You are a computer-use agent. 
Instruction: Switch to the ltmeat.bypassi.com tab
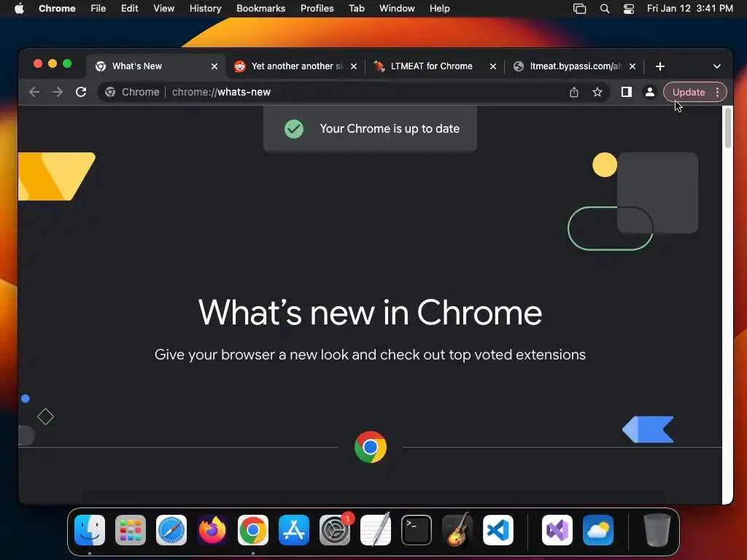coord(576,66)
